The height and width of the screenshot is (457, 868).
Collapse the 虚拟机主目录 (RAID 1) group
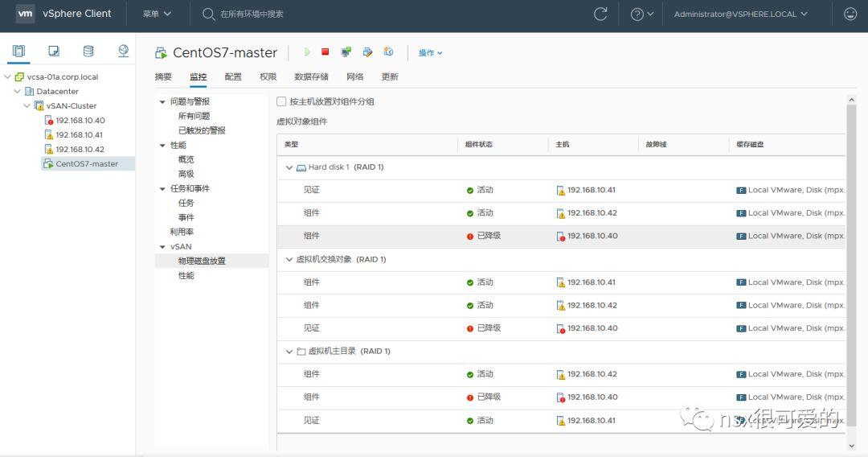click(289, 351)
